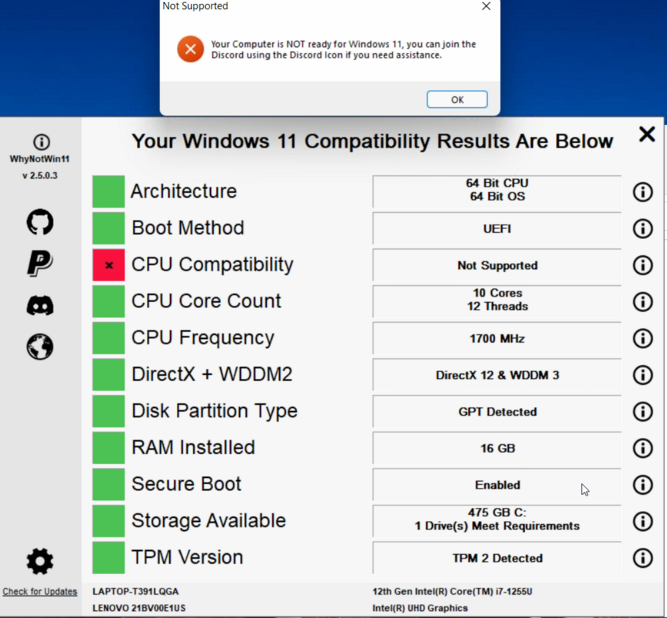Viewport: 667px width, 618px height.
Task: Click the v 2.5.0.3 version label
Action: 40,176
